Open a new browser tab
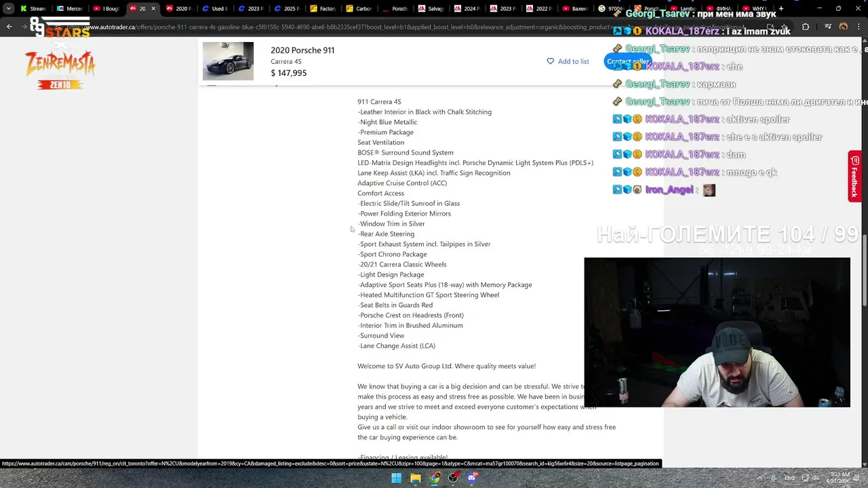 pos(781,9)
